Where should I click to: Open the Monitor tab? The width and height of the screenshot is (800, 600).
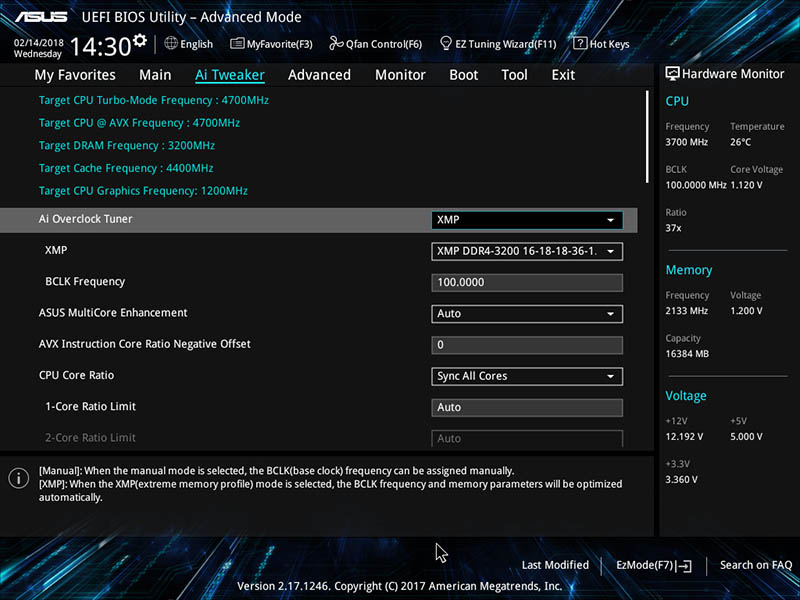[x=400, y=75]
